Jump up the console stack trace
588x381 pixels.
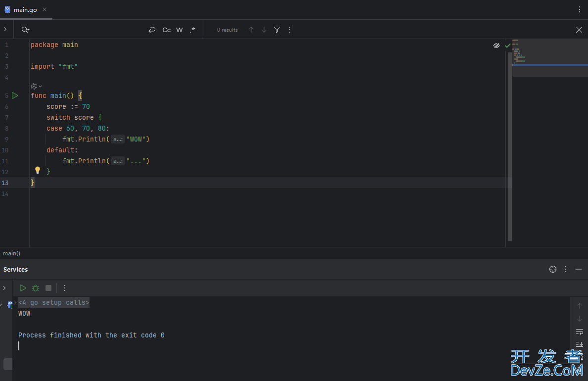(580, 306)
